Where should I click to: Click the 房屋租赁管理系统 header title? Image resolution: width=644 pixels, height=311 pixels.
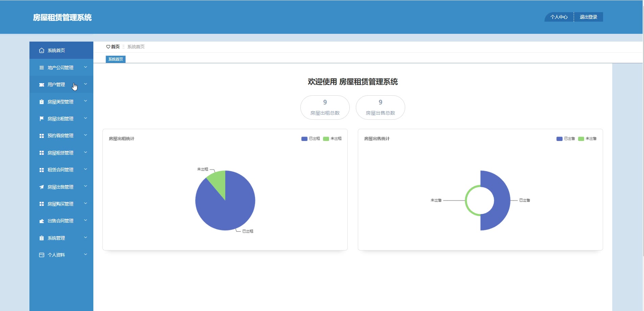point(62,18)
